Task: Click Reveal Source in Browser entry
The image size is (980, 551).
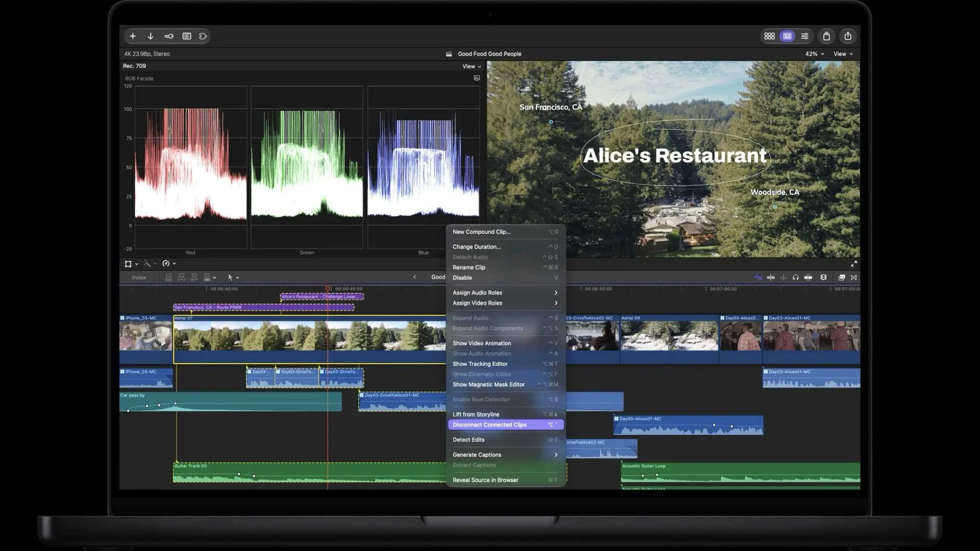Action: [x=506, y=480]
